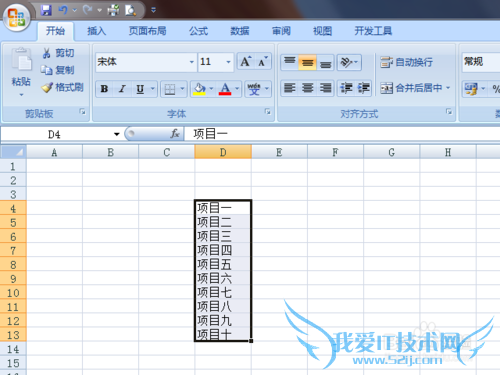
Task: Cut the selection with 剪切
Action: pos(58,53)
